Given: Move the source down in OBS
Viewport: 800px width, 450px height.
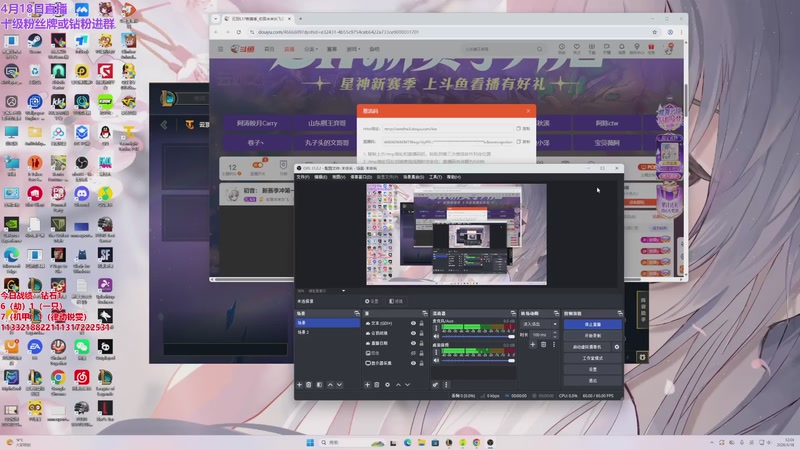Looking at the screenshot, I should point(407,385).
